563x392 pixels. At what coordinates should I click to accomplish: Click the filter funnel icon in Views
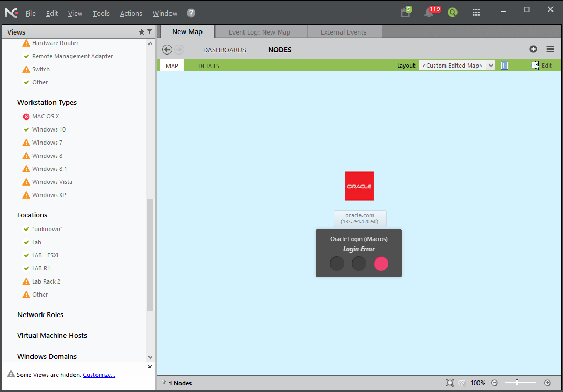pyautogui.click(x=150, y=31)
